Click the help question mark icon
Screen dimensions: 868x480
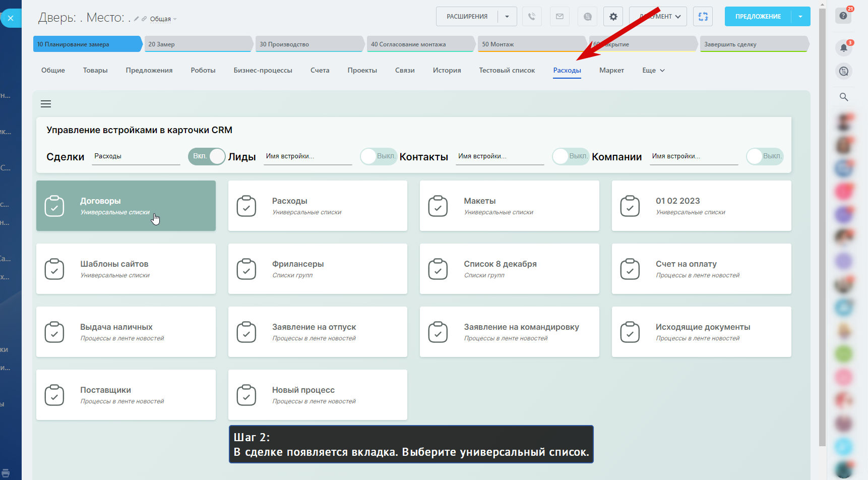(x=843, y=16)
